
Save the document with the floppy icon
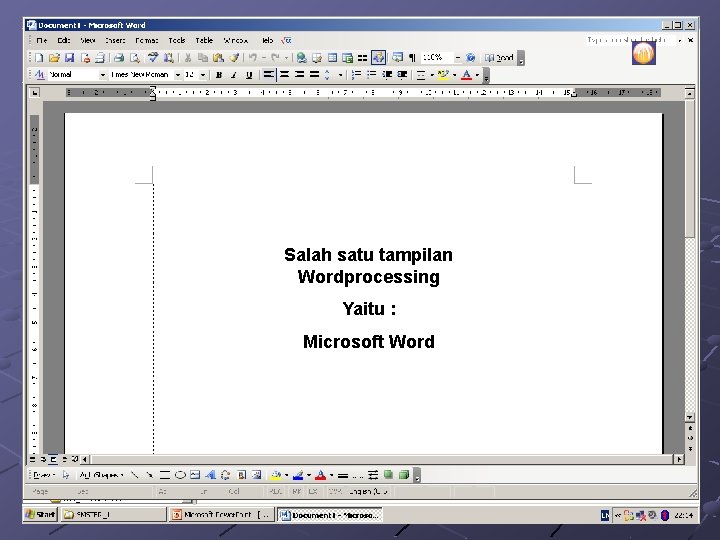click(x=69, y=58)
